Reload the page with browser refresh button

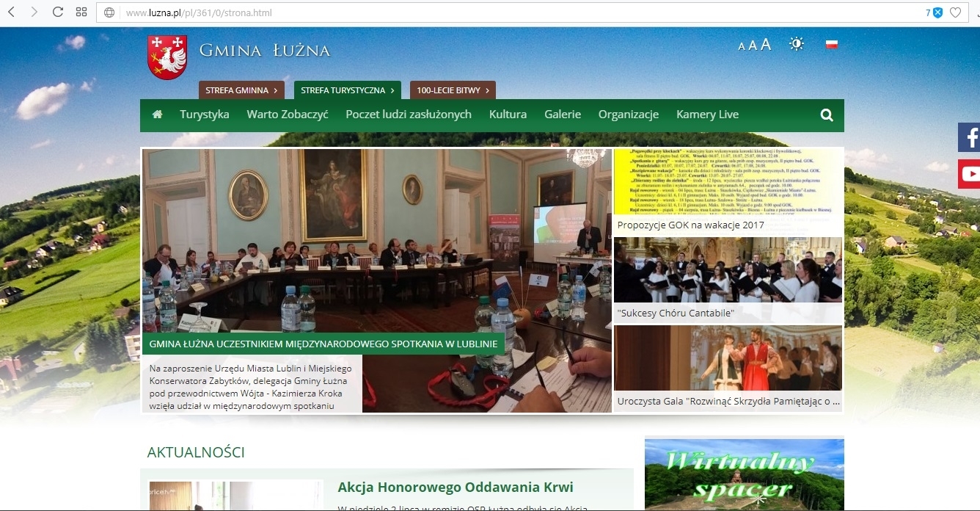57,12
